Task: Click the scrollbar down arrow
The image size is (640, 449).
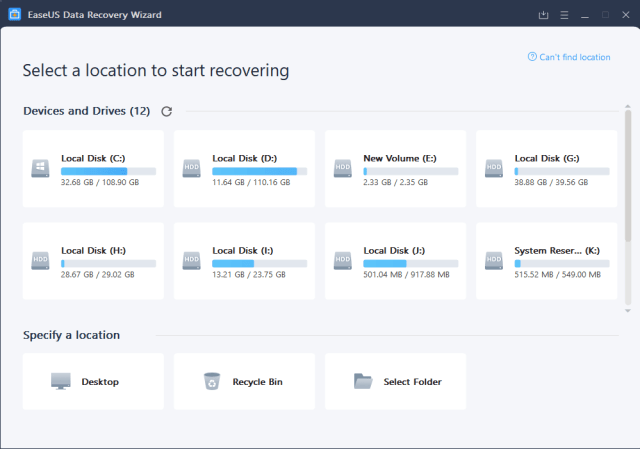Action: click(628, 311)
